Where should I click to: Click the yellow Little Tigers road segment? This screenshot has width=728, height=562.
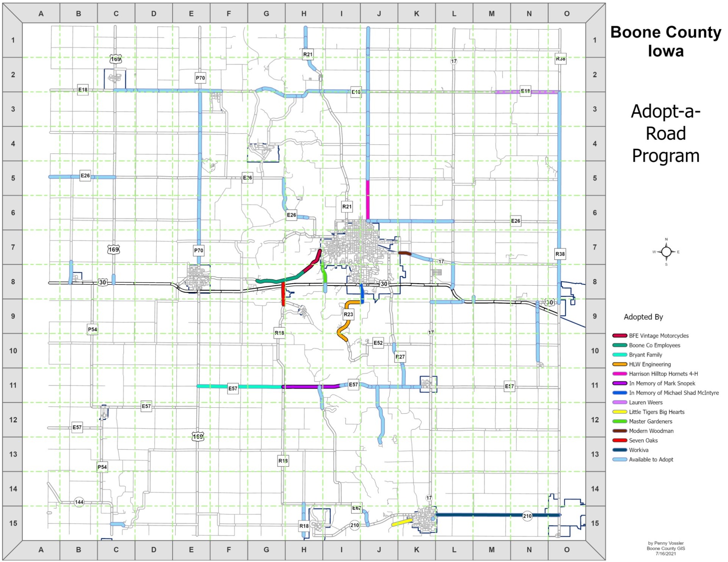click(x=402, y=522)
